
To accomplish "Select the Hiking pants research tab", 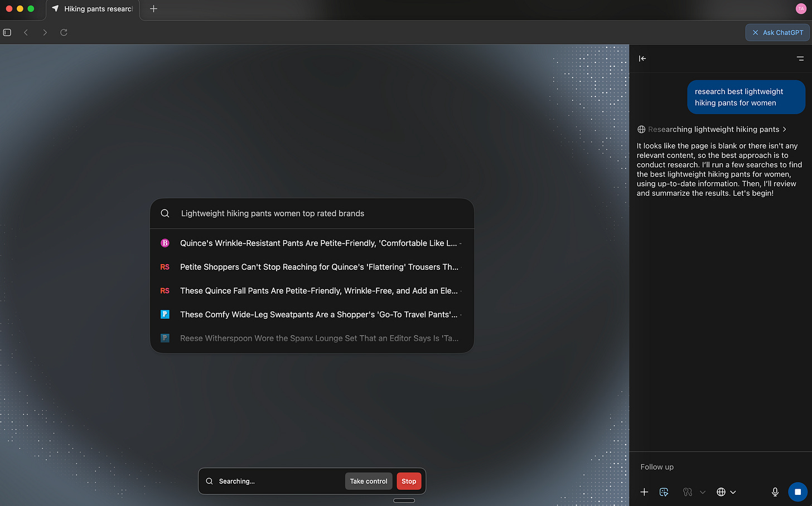I will click(93, 9).
